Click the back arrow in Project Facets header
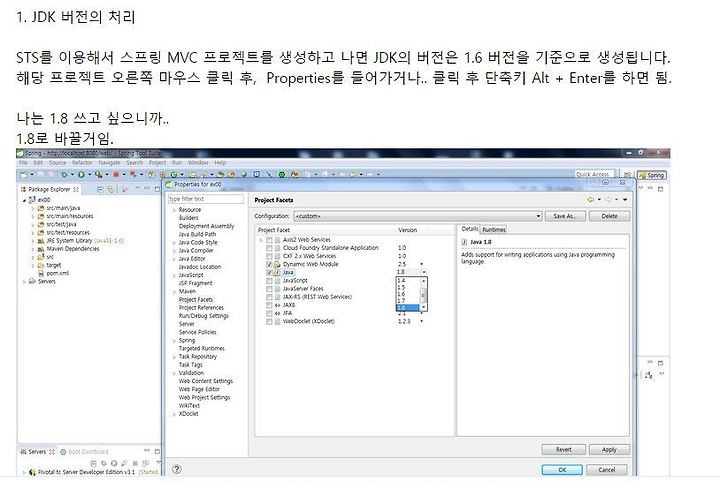Screen dimensions: 720x482 click(x=591, y=200)
